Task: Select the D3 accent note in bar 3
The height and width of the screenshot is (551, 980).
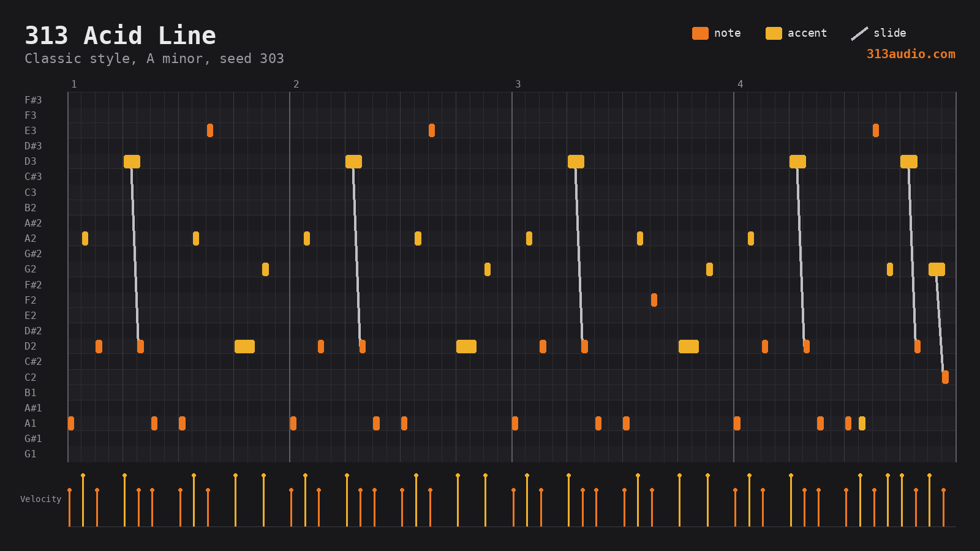Action: tap(576, 162)
